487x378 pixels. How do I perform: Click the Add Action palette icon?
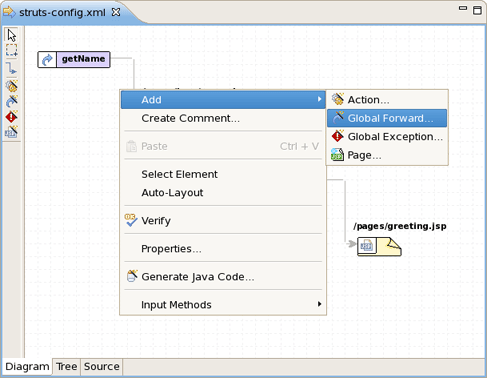click(11, 86)
